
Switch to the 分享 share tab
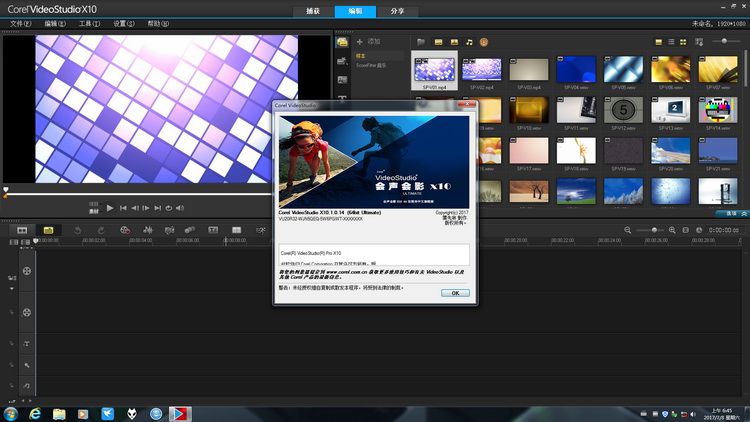coord(397,11)
